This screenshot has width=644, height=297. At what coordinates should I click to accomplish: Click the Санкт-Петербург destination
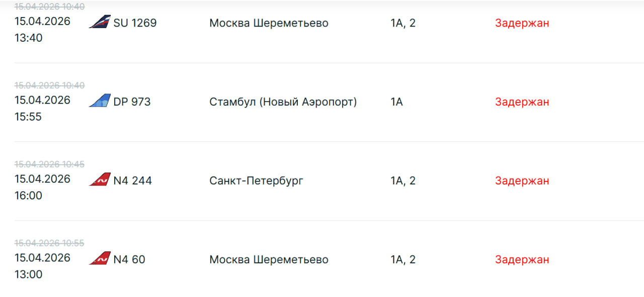[256, 181]
